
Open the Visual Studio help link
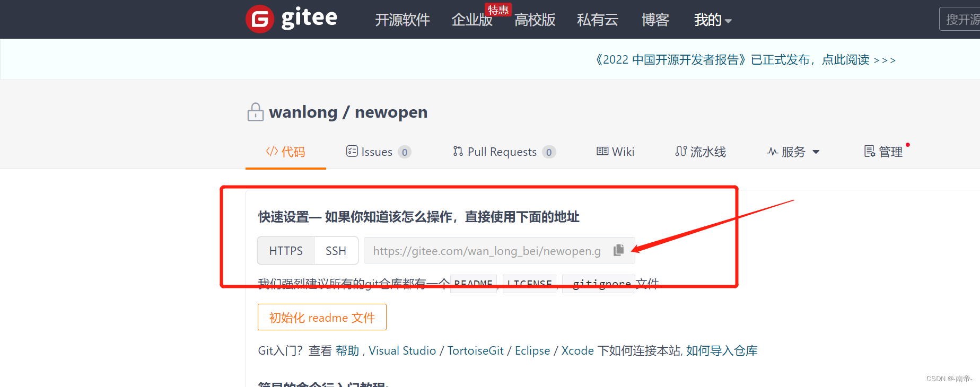click(x=402, y=350)
